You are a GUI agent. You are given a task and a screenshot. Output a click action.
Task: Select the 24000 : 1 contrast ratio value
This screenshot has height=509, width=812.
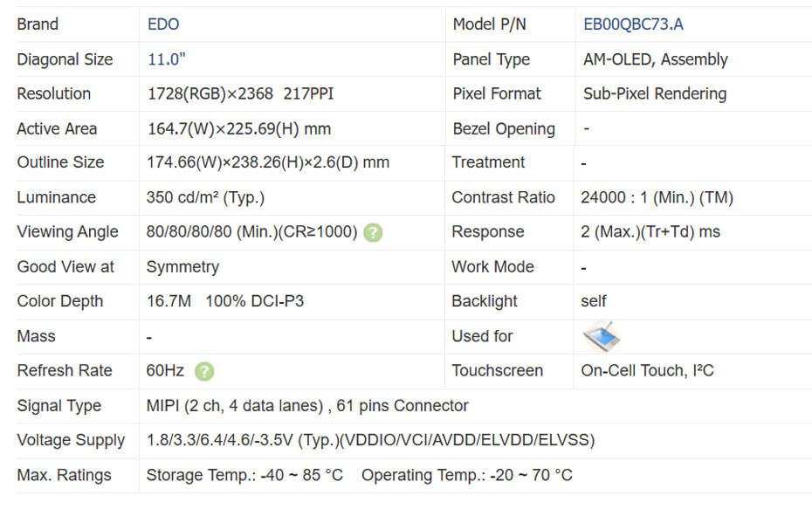657,197
